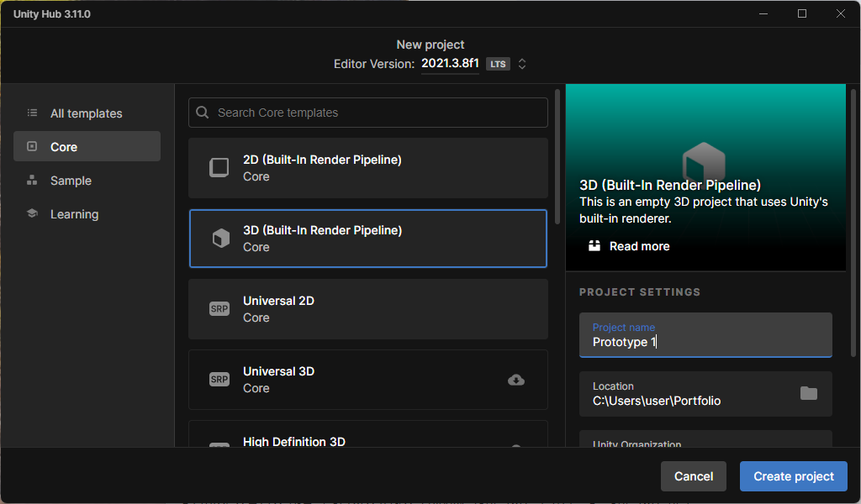Click the project settings panel scrollbar
This screenshot has height=504, width=861.
pyautogui.click(x=853, y=223)
